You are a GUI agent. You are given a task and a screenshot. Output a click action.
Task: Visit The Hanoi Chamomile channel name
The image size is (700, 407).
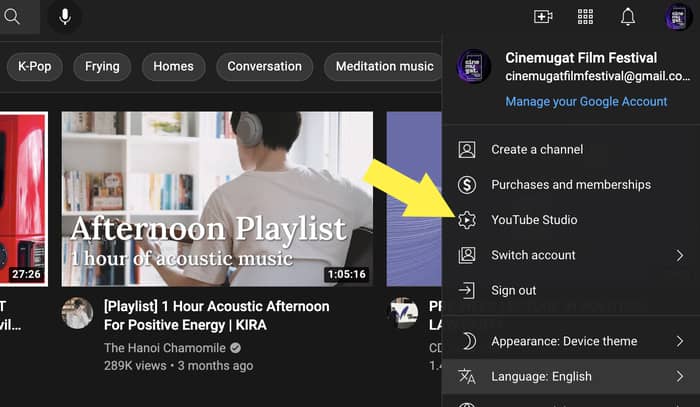click(x=165, y=348)
